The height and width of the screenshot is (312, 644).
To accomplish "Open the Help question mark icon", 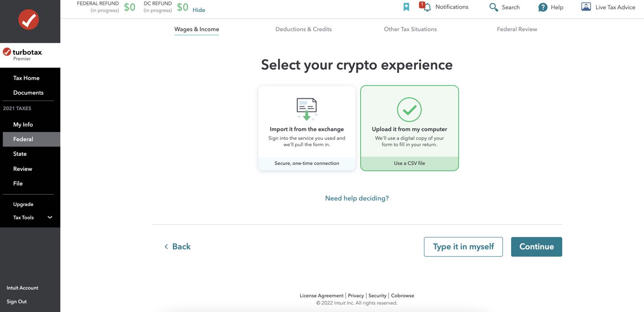I will pyautogui.click(x=543, y=7).
